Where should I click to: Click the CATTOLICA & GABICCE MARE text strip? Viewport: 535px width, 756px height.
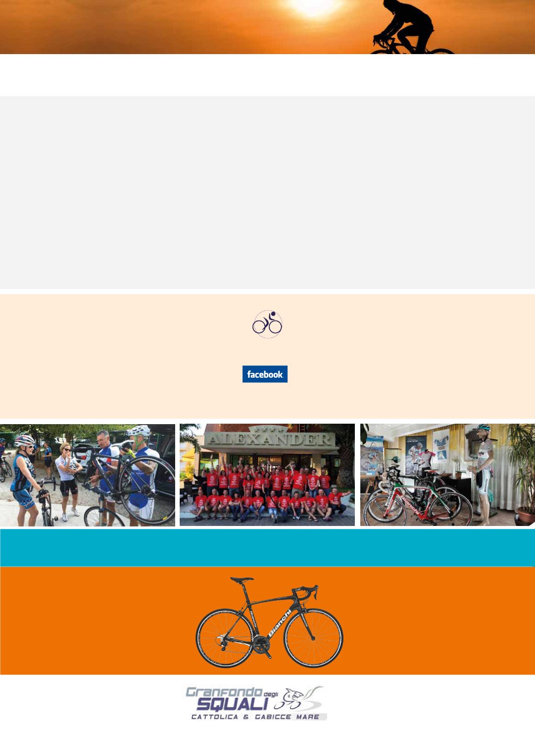[x=257, y=717]
